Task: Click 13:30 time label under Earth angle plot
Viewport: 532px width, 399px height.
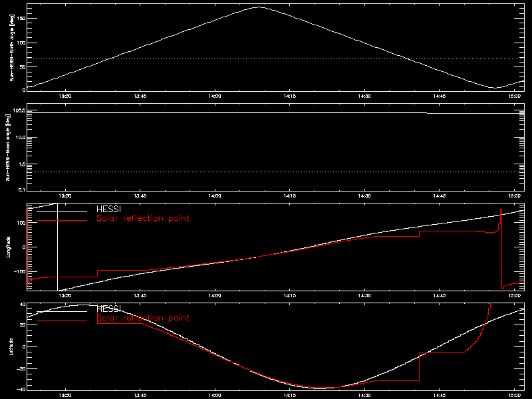Action: pos(65,96)
